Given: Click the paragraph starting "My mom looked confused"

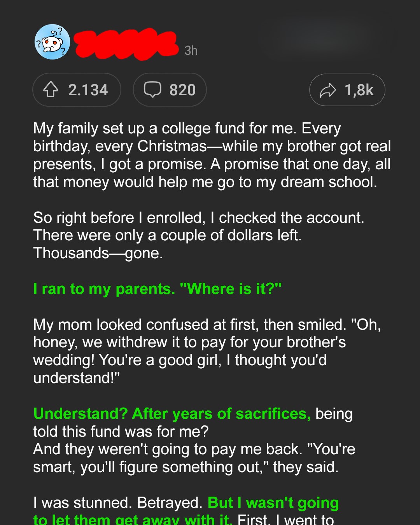Looking at the screenshot, I should [x=206, y=351].
